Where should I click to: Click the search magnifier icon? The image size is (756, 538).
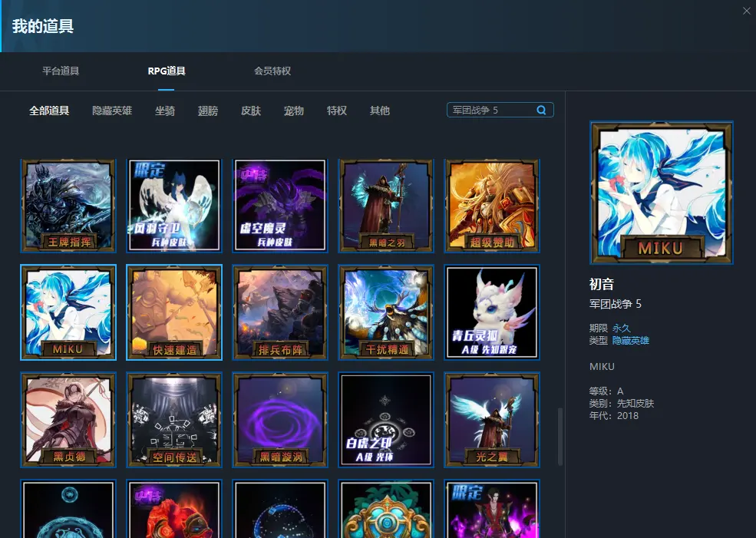click(541, 111)
